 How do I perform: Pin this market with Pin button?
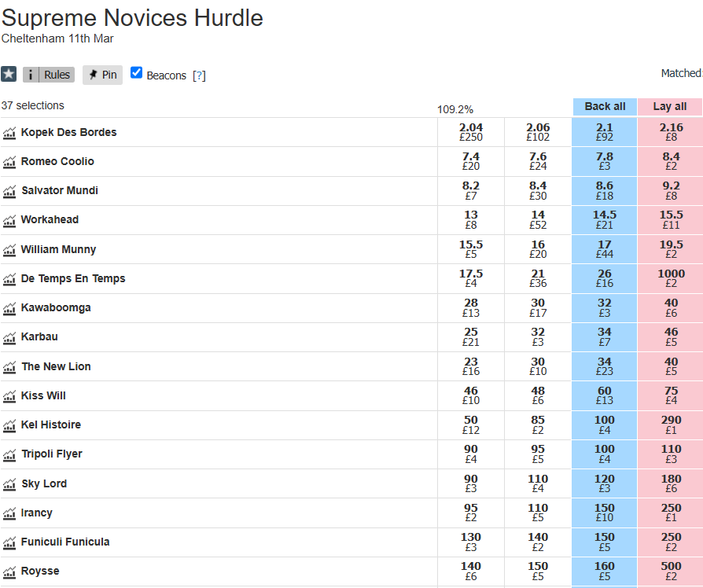[102, 75]
